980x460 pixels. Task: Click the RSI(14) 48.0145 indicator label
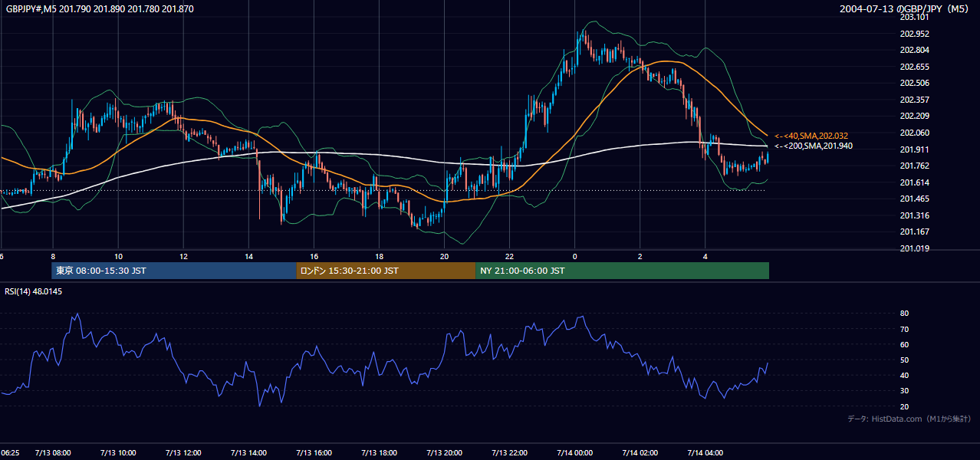pos(34,291)
